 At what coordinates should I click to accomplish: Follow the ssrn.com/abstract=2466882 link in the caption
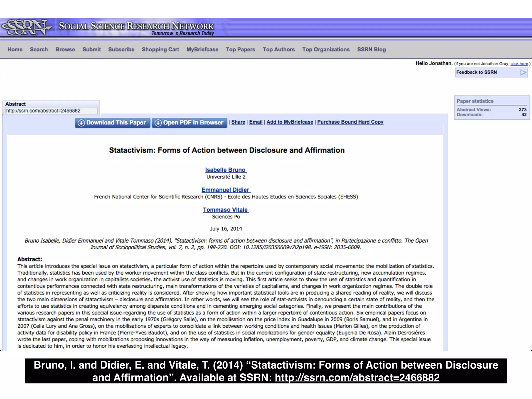[357, 377]
